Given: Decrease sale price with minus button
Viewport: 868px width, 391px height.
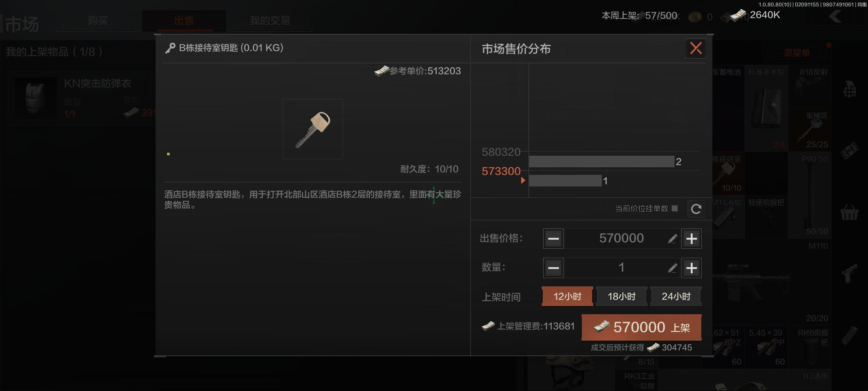Looking at the screenshot, I should (553, 239).
